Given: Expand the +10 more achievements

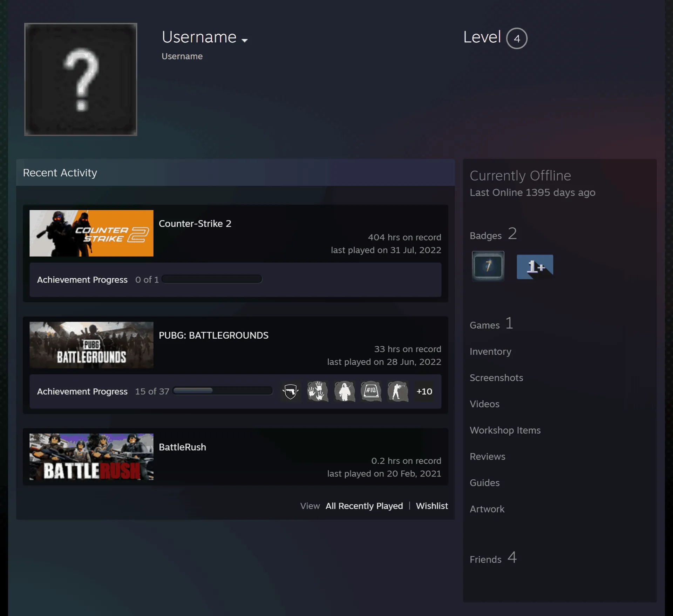Looking at the screenshot, I should click(x=424, y=391).
